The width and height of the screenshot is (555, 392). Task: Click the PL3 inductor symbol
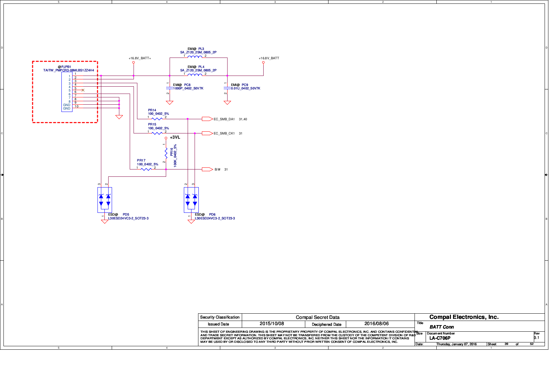(195, 57)
